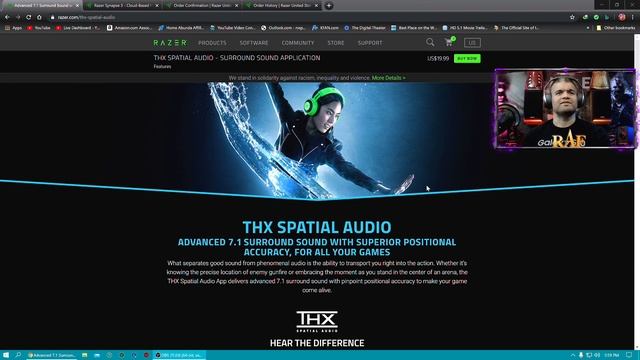Close the Order Confirmation tab
Screen dimensions: 640x360
236,6
